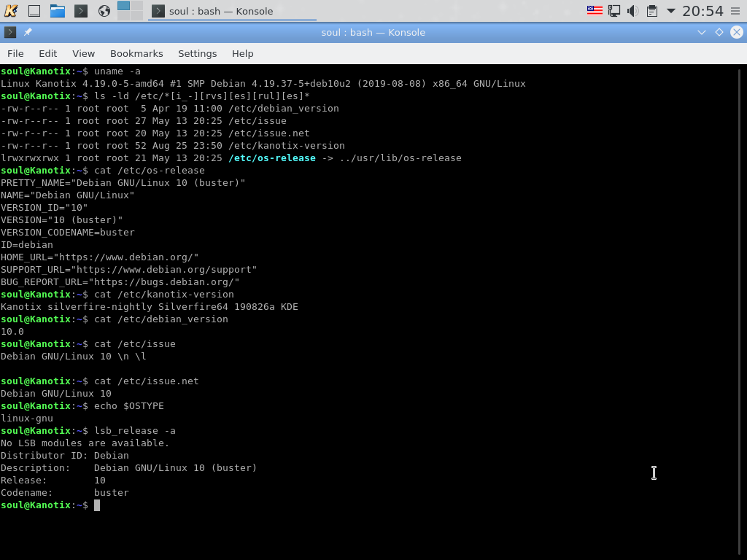747x560 pixels.
Task: Open the Konsole window menu icon in the titlebar
Action: coord(10,32)
